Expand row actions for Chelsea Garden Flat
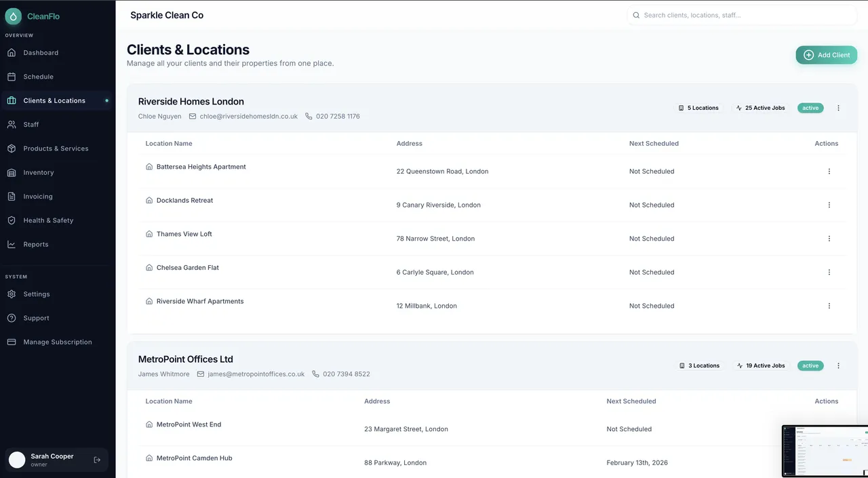The width and height of the screenshot is (868, 478). 829,273
